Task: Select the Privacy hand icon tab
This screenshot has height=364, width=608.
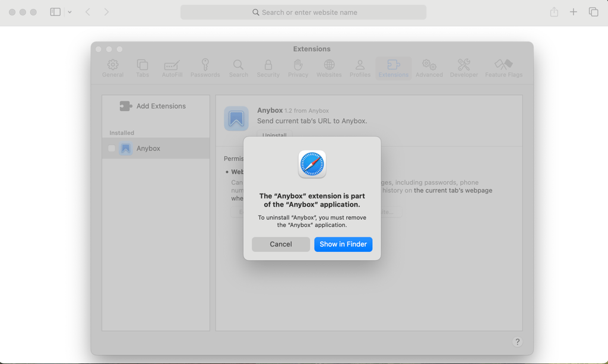Action: tap(298, 68)
